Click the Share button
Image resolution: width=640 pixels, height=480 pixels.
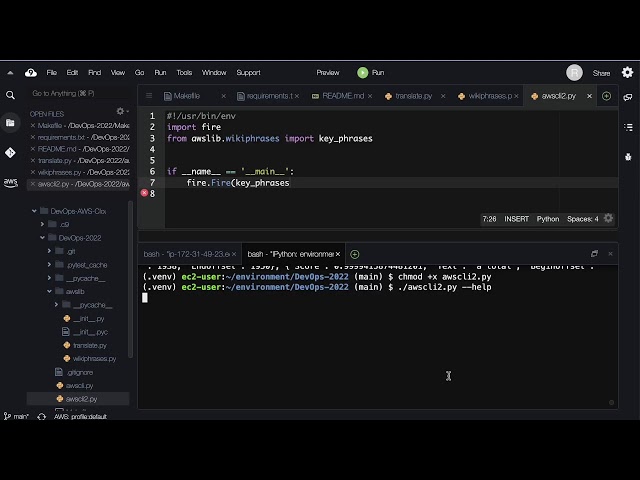click(601, 73)
